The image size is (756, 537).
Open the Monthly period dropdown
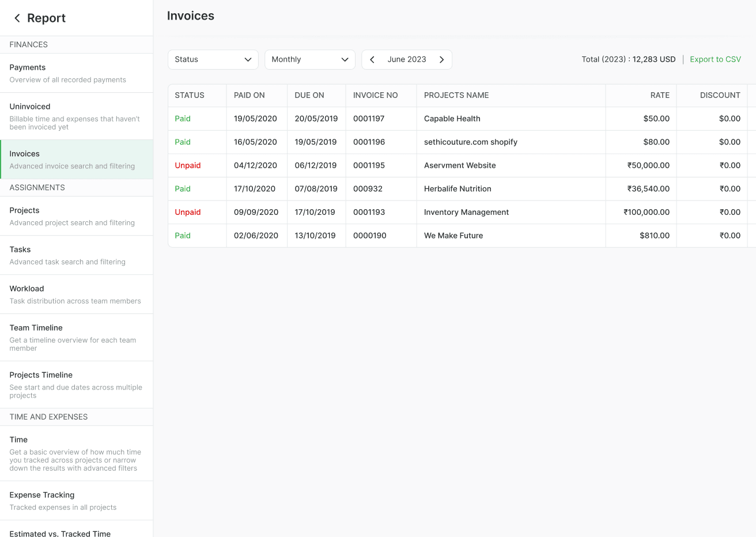[x=309, y=59]
